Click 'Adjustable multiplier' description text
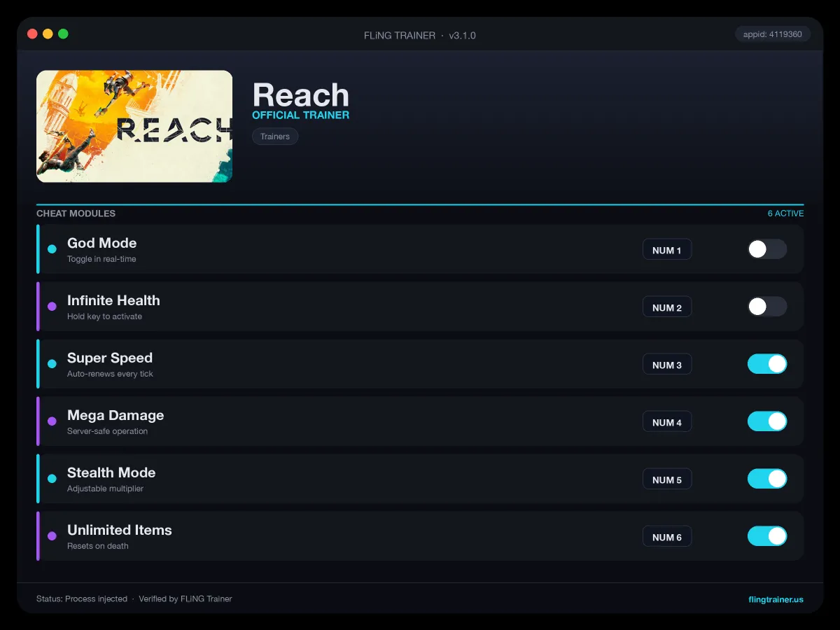The height and width of the screenshot is (630, 840). point(105,489)
